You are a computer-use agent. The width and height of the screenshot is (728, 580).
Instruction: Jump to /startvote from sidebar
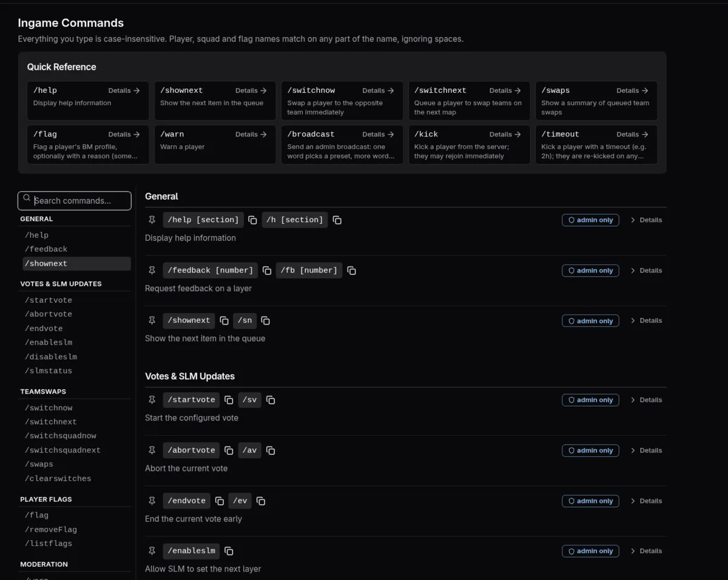[x=76, y=300]
